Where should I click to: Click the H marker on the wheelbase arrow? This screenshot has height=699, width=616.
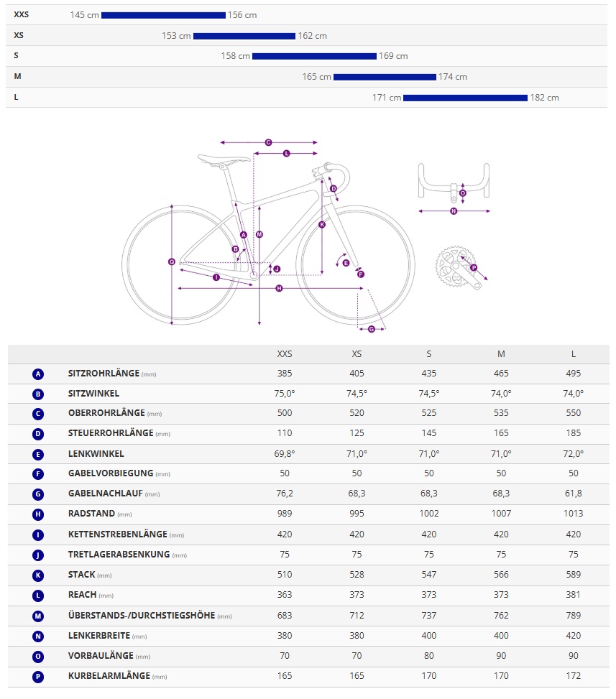pyautogui.click(x=279, y=288)
